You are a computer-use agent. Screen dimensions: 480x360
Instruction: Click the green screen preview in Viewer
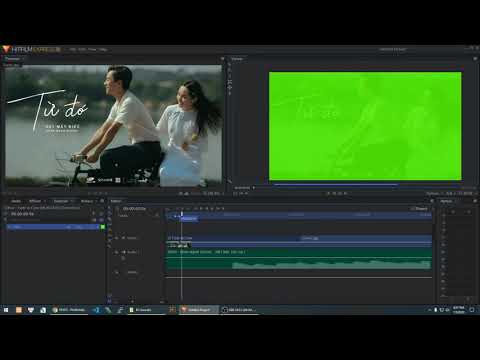click(x=365, y=126)
